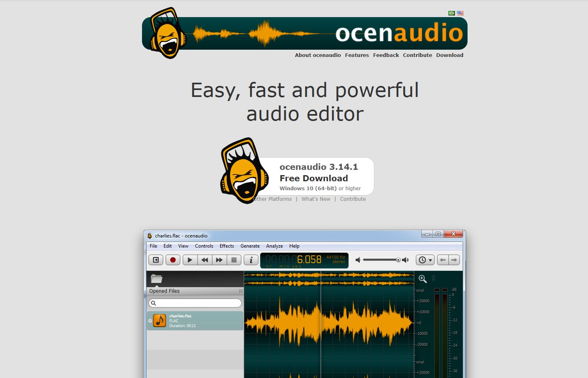This screenshot has height=378, width=588.
Task: Click the magnifier icon in search box
Action: pyautogui.click(x=153, y=303)
